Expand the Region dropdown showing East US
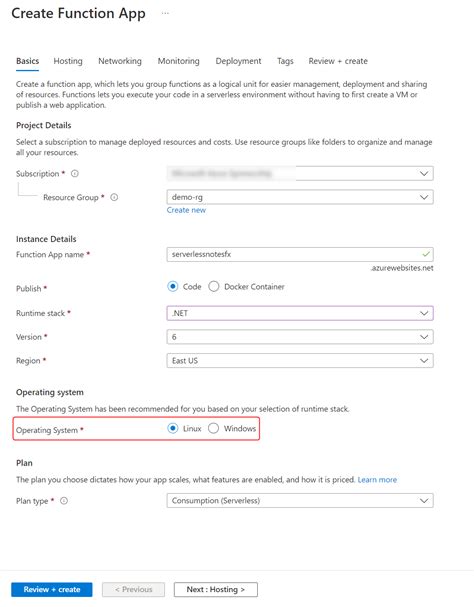Screen dimensions: 474x607 tap(300, 361)
